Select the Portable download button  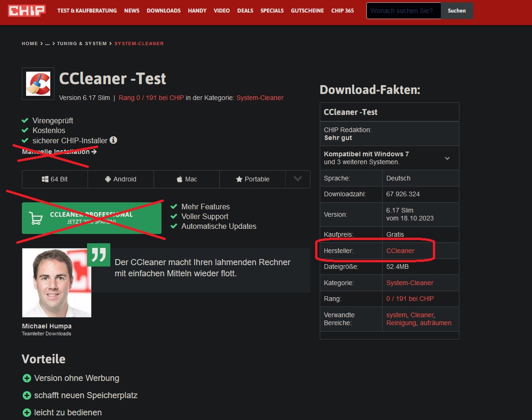point(252,179)
